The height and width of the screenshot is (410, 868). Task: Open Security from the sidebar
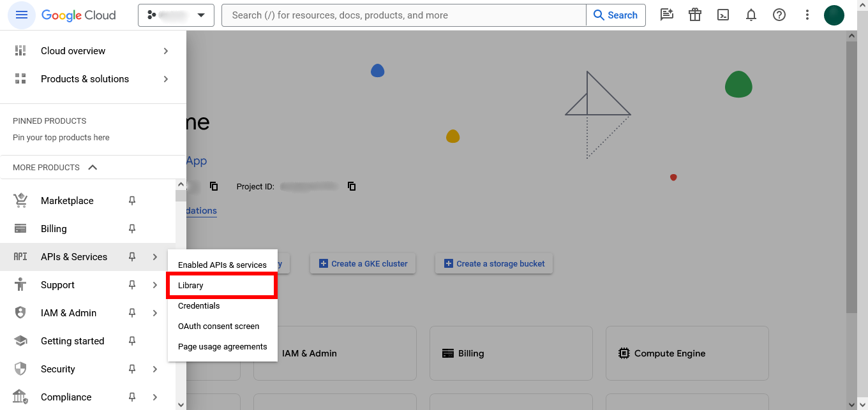[x=57, y=369]
